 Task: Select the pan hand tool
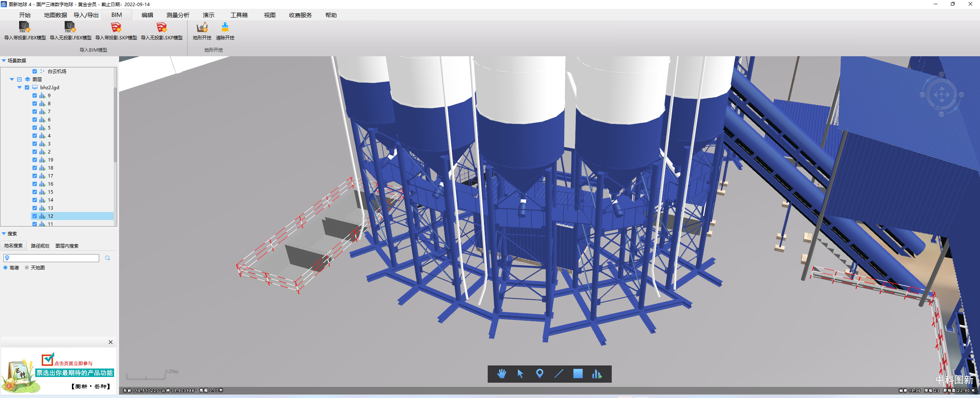click(501, 374)
